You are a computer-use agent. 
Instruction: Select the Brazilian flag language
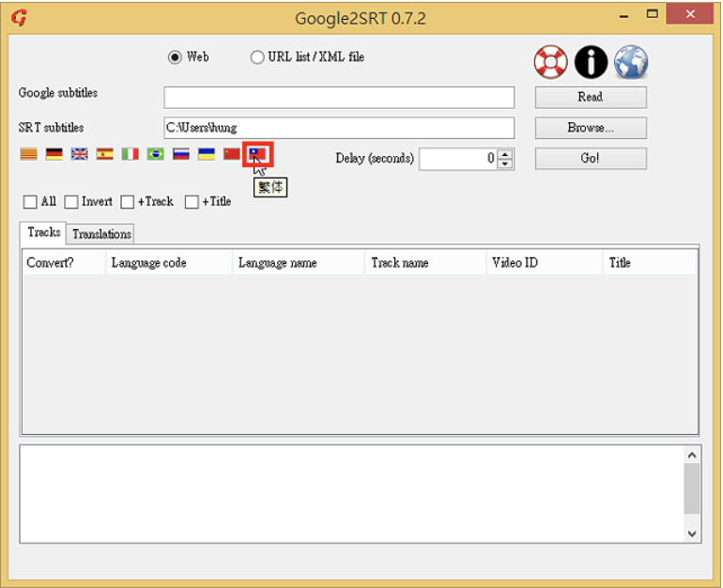click(155, 154)
